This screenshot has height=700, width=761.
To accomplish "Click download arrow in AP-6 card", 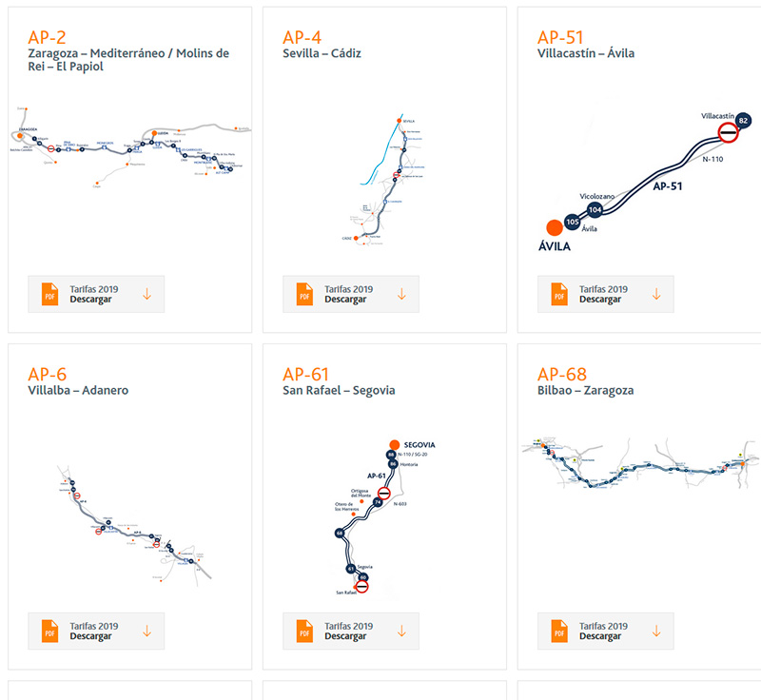I will pyautogui.click(x=147, y=631).
